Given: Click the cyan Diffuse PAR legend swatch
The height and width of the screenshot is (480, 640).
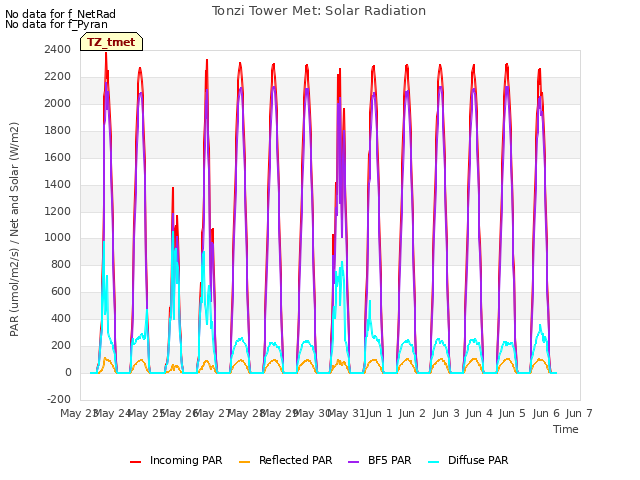Looking at the screenshot, I should (433, 462).
